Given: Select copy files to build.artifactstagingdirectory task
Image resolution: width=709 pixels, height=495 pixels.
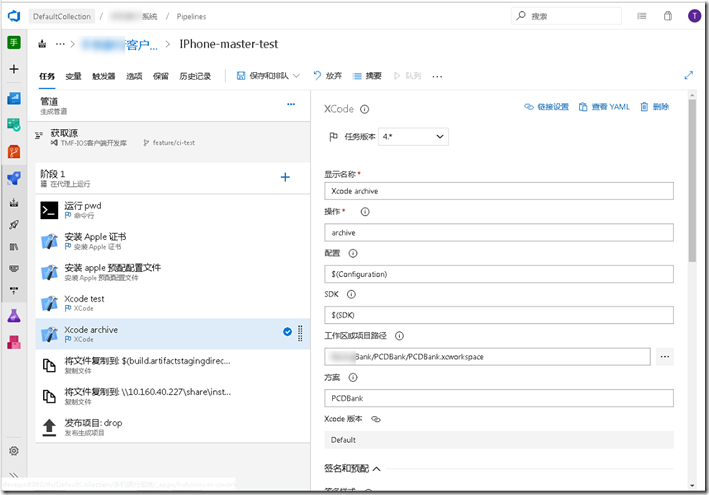Looking at the screenshot, I should tap(173, 365).
